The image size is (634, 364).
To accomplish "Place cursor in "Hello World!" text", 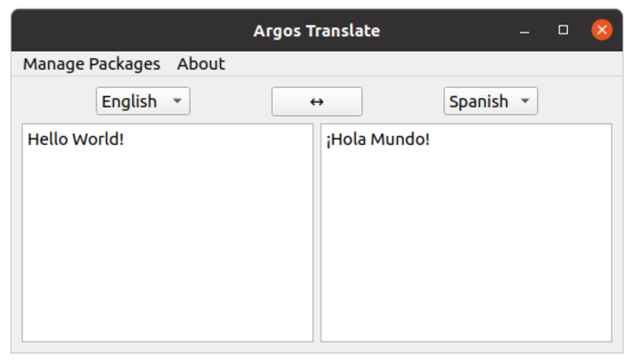I will click(75, 139).
